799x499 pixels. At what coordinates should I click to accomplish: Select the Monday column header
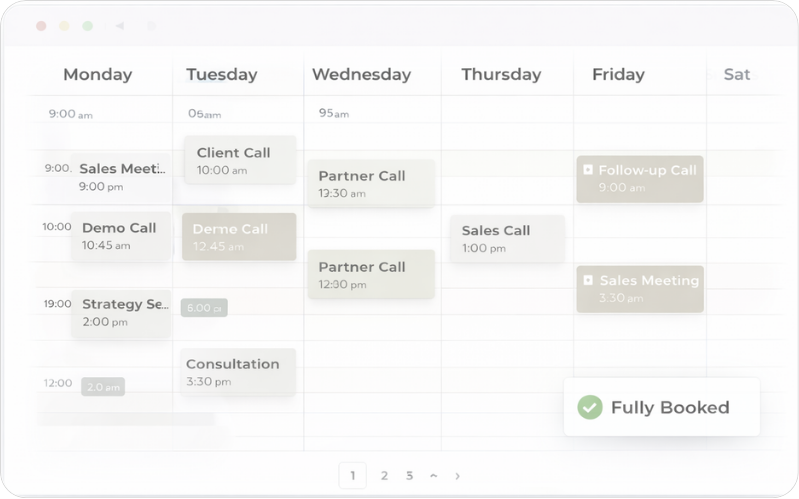[97, 74]
